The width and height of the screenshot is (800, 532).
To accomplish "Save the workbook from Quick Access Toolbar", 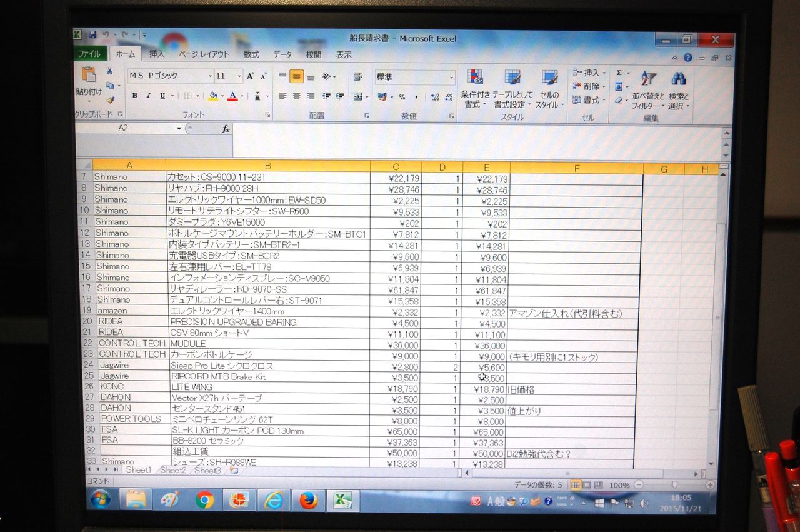I will (x=92, y=34).
